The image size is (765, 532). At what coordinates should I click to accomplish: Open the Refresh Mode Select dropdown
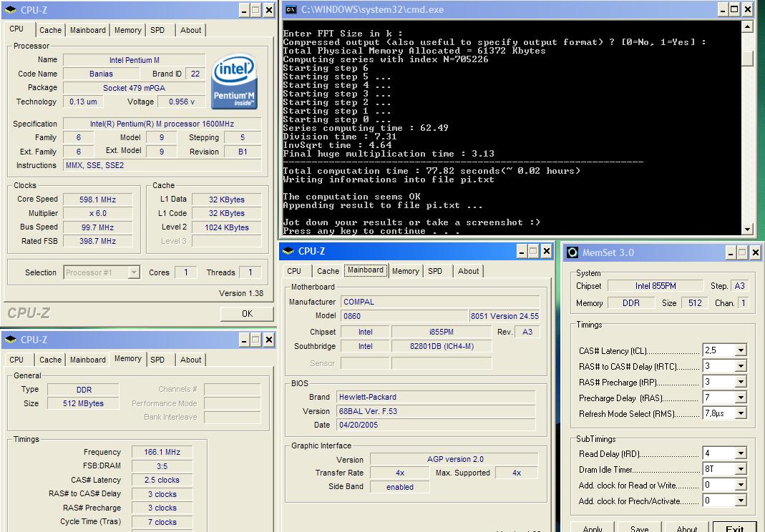[741, 413]
